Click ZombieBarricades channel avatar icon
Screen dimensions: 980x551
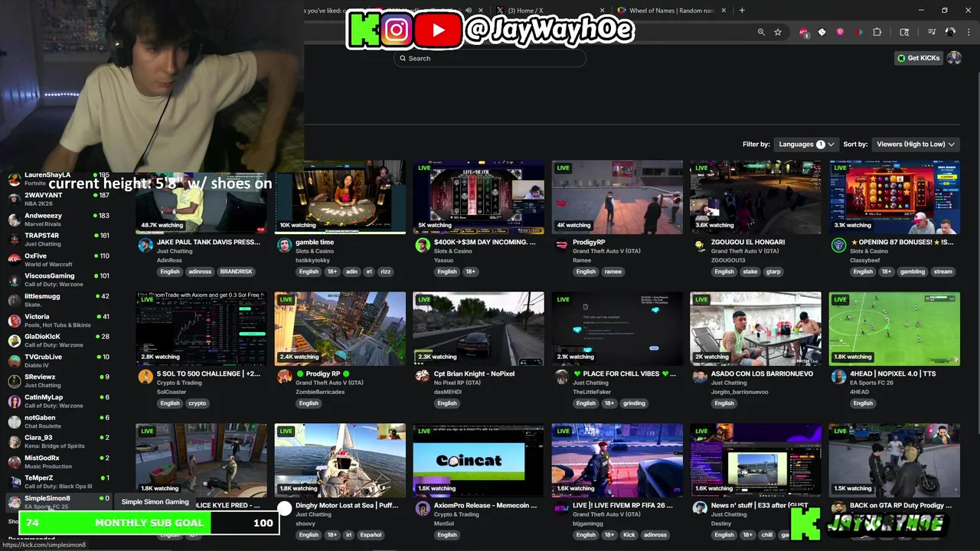[284, 377]
